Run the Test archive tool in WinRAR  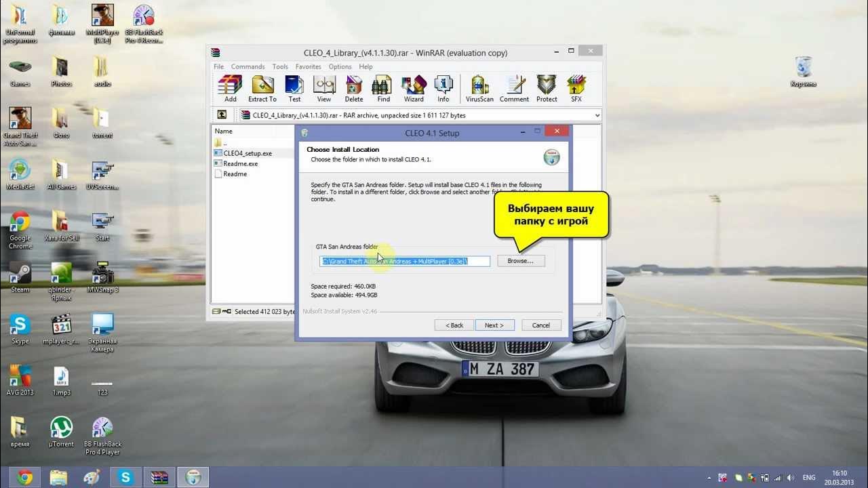pyautogui.click(x=294, y=89)
